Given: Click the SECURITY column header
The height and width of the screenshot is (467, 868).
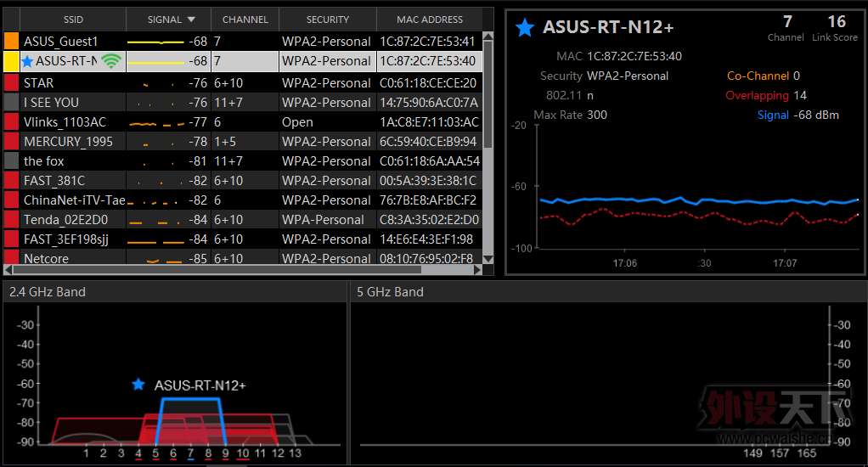Looking at the screenshot, I should tap(328, 20).
